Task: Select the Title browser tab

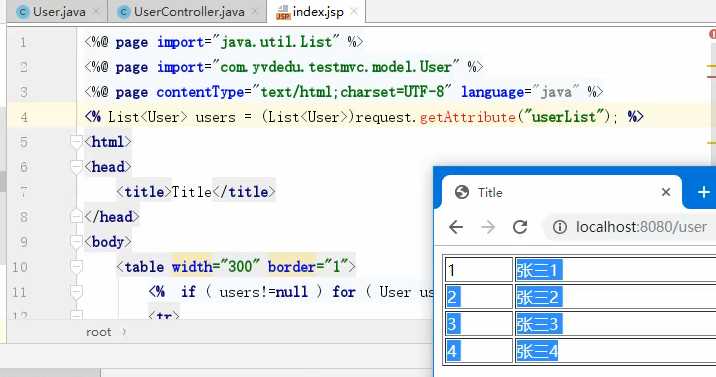Action: click(x=562, y=192)
